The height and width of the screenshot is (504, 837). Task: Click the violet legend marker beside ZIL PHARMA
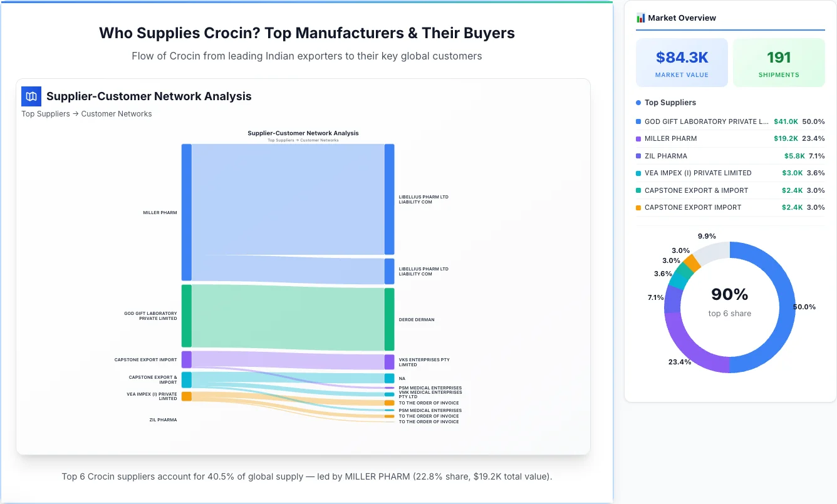637,156
